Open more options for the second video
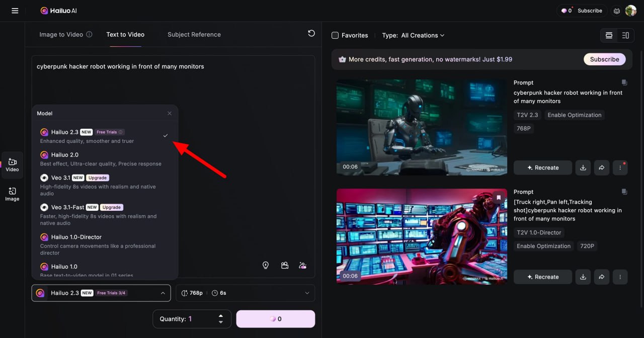Screen dimensions: 644x338 point(620,277)
